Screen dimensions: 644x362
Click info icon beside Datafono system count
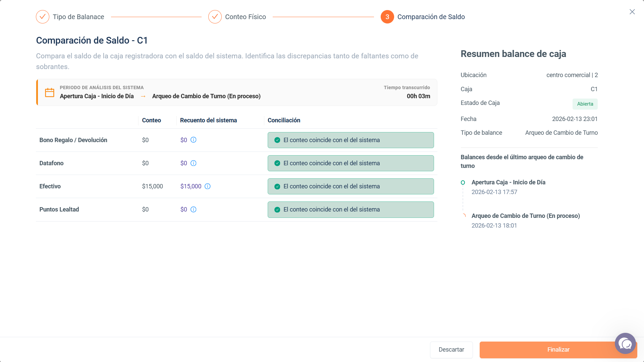(194, 163)
